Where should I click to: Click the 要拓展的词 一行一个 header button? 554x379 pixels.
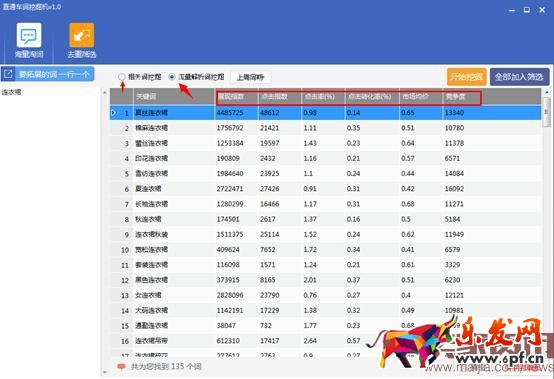[x=47, y=74]
